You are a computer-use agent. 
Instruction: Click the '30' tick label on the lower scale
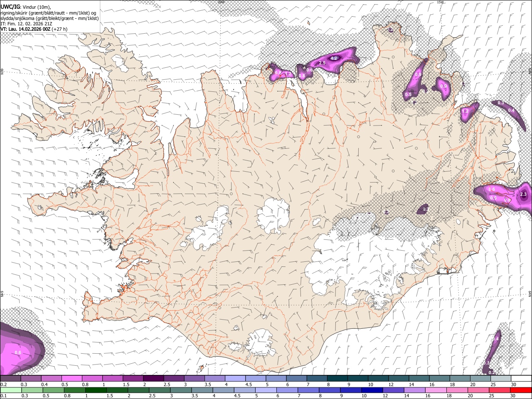514,396
